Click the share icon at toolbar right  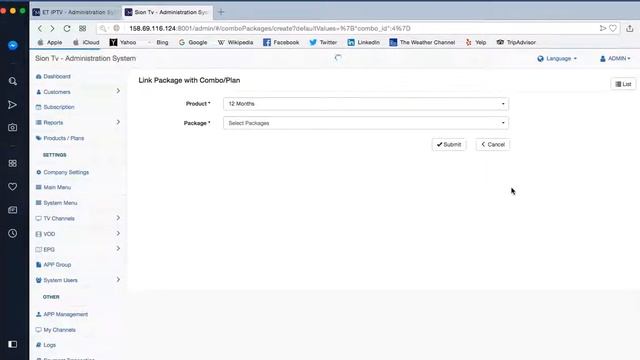point(630,28)
